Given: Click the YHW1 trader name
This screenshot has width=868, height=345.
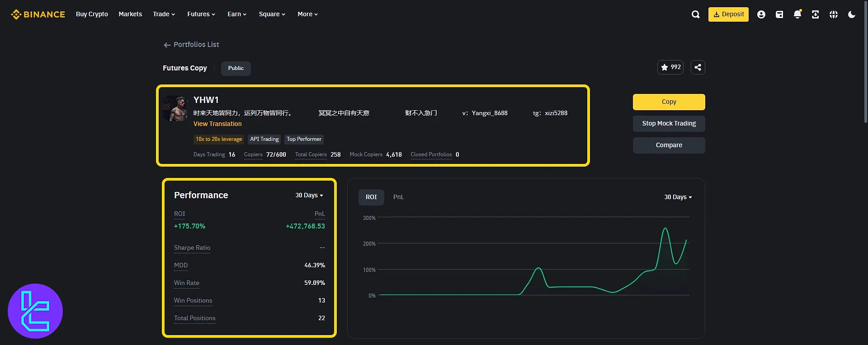Looking at the screenshot, I should click(206, 100).
